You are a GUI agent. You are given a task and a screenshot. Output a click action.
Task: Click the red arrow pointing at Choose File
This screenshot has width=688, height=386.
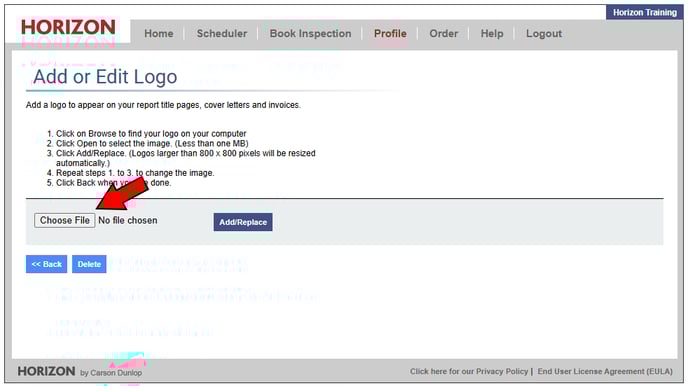[122, 193]
